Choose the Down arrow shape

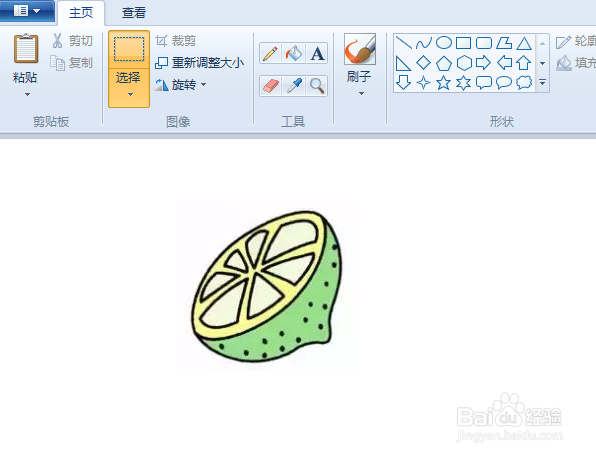[x=403, y=82]
